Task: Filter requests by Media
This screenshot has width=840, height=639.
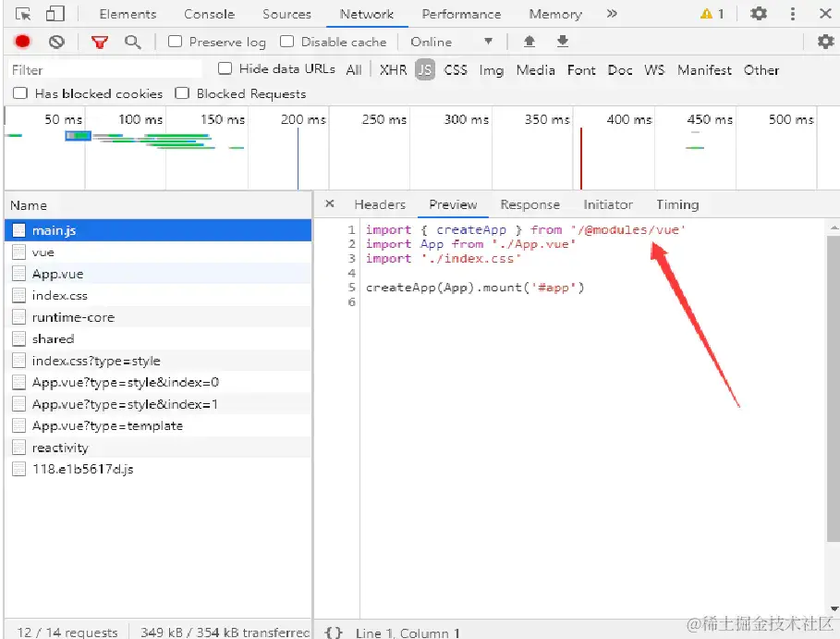Action: (x=535, y=69)
